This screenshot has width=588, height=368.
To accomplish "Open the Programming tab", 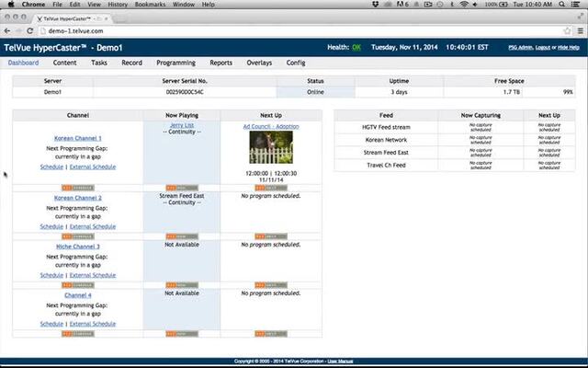I will (x=175, y=63).
